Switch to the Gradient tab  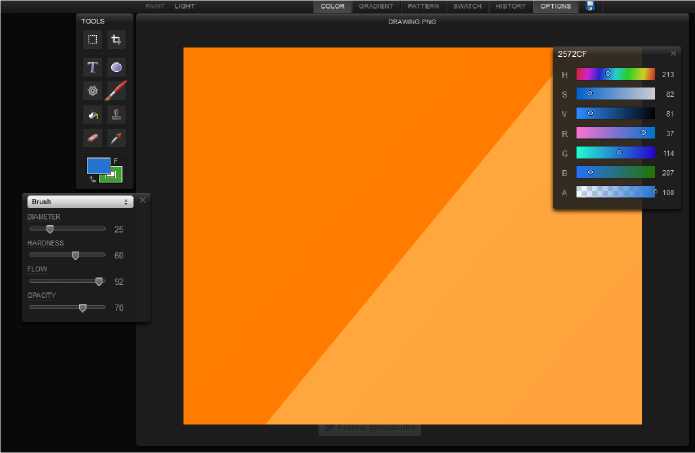point(376,6)
